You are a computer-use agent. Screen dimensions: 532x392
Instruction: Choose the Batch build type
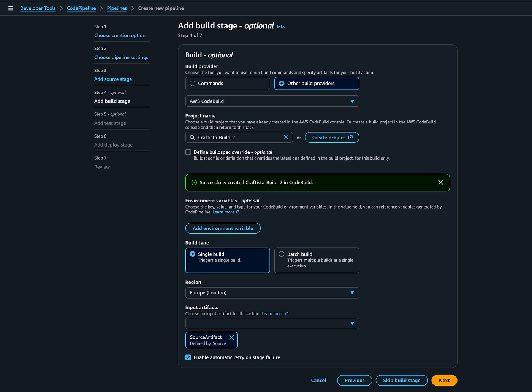point(317,260)
